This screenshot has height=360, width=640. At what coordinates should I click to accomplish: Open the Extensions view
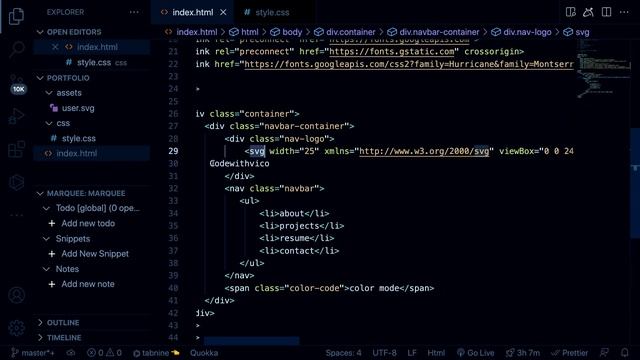16,149
